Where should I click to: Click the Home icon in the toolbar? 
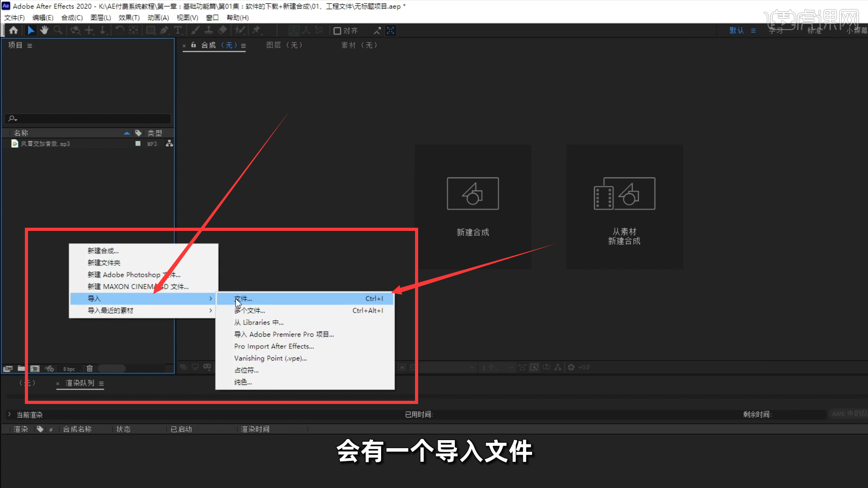point(13,30)
